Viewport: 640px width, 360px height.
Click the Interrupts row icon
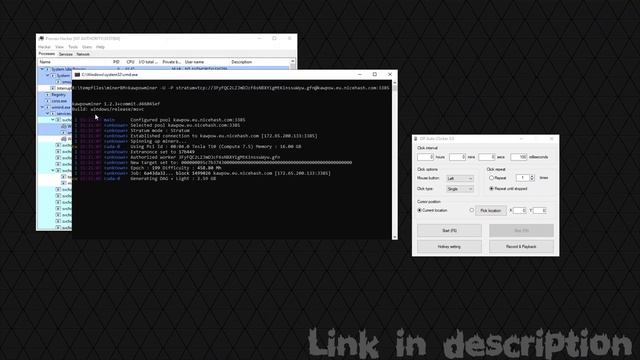(53, 88)
